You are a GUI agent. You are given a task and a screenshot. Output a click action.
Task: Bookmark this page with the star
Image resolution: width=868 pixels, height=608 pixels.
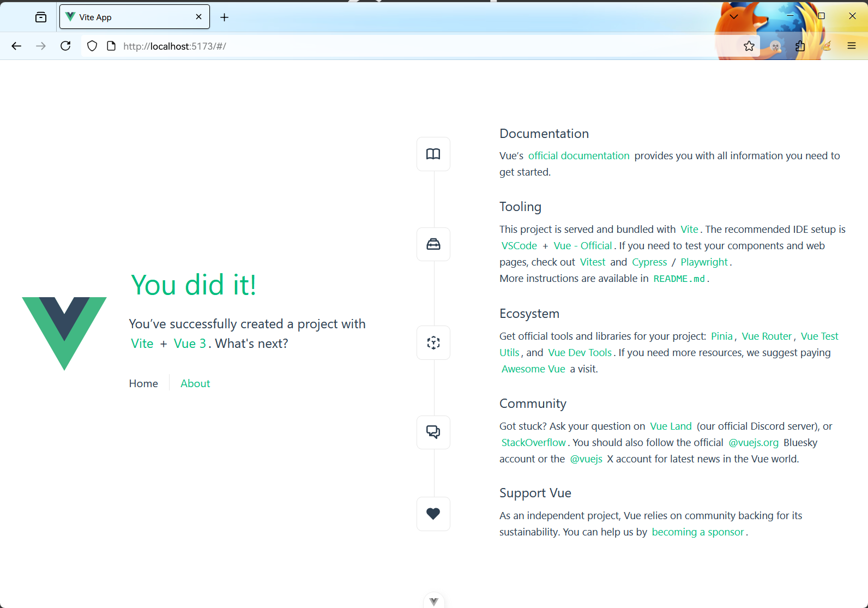point(749,46)
